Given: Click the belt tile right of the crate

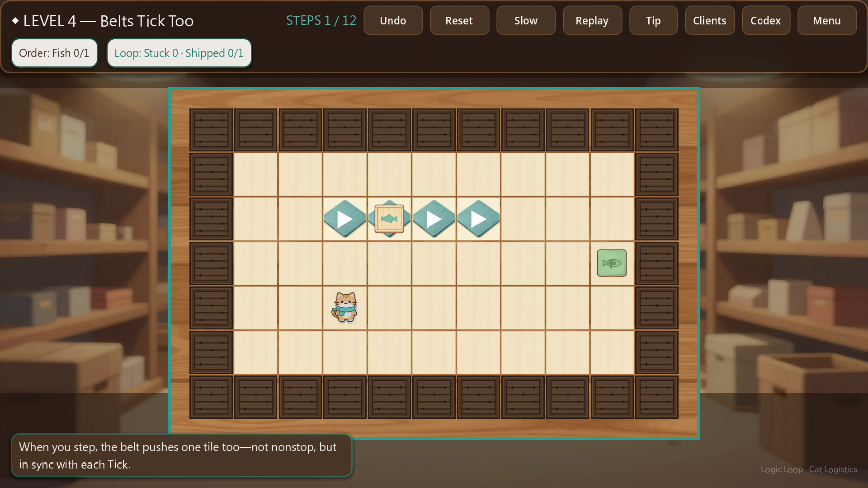Looking at the screenshot, I should [x=434, y=219].
